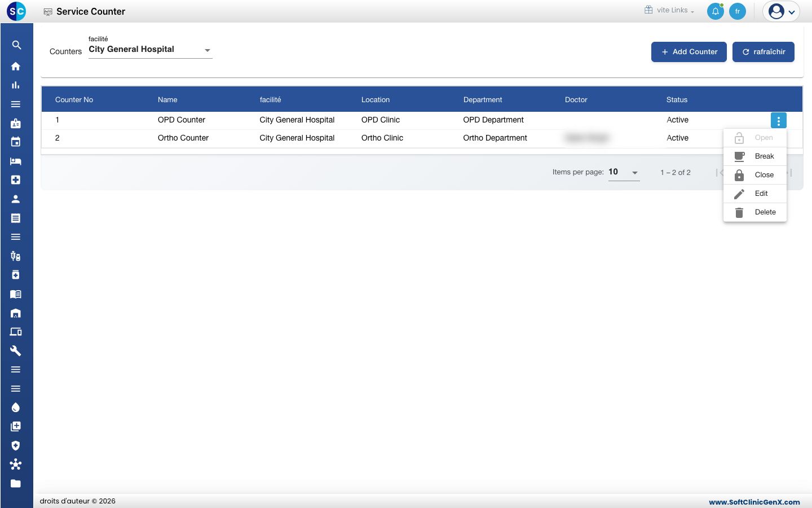Viewport: 812px width, 508px height.
Task: Click the three-dot menu for OPD Counter
Action: tap(779, 120)
